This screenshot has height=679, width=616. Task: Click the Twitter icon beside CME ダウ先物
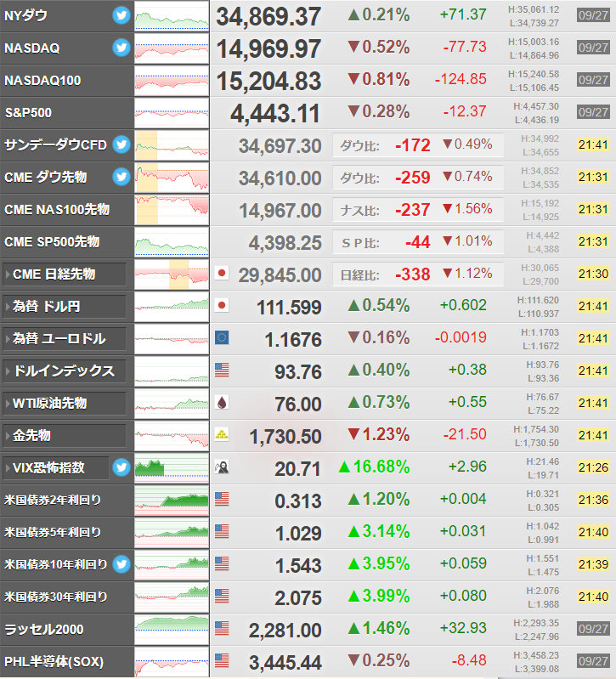[122, 177]
